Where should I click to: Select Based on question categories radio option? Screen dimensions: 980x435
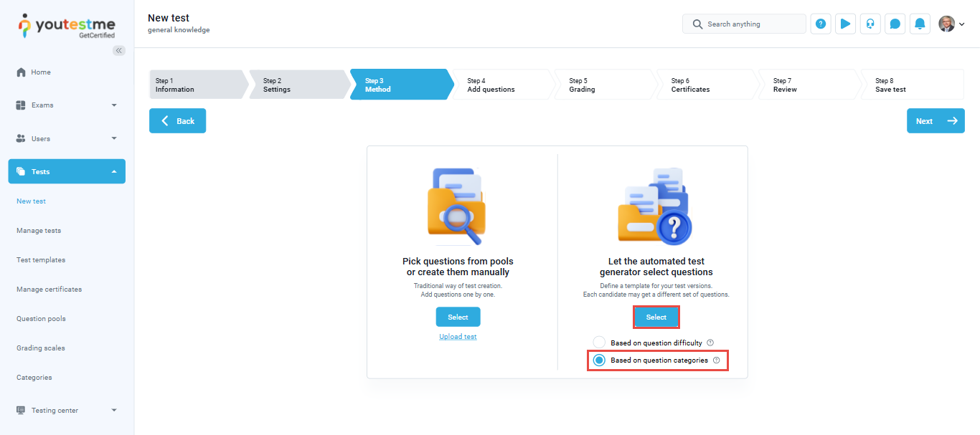pyautogui.click(x=599, y=360)
